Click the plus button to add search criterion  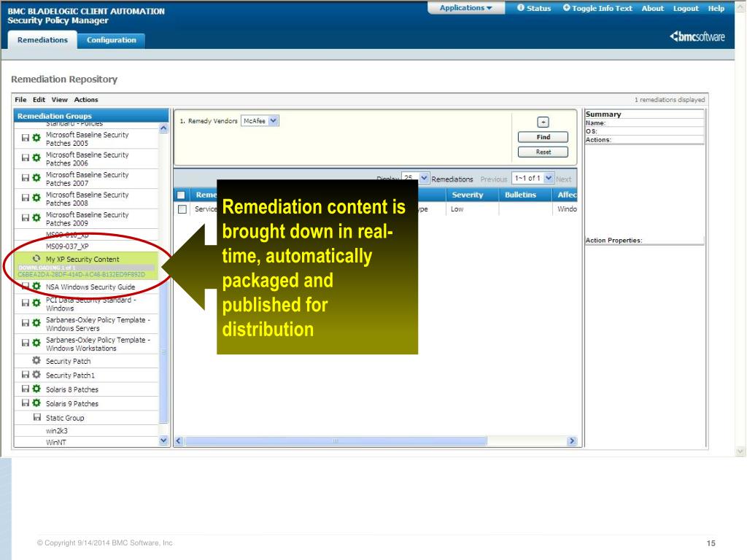pyautogui.click(x=543, y=122)
